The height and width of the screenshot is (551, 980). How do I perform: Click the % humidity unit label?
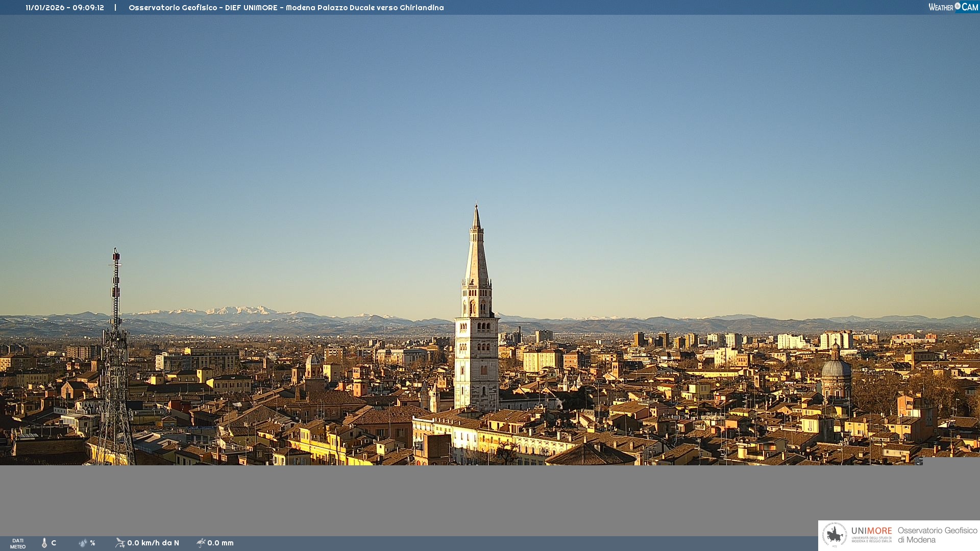pos(92,543)
